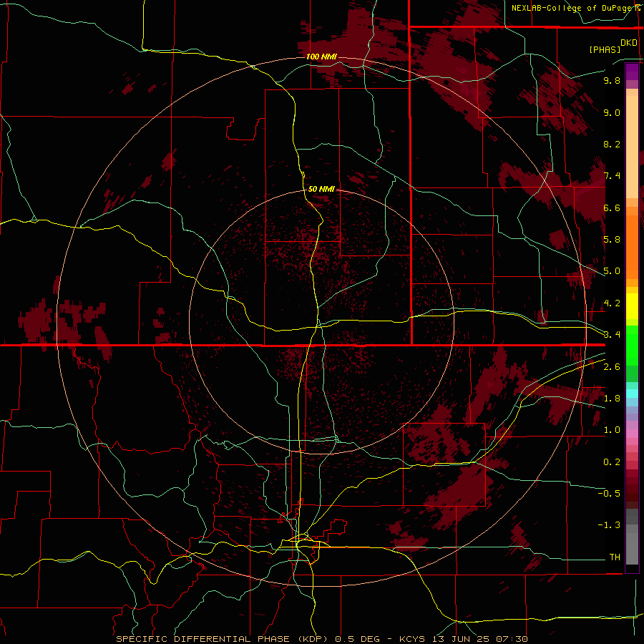Click the 100 NMI range ring label
Image resolution: width=644 pixels, height=644 pixels.
pyautogui.click(x=321, y=57)
